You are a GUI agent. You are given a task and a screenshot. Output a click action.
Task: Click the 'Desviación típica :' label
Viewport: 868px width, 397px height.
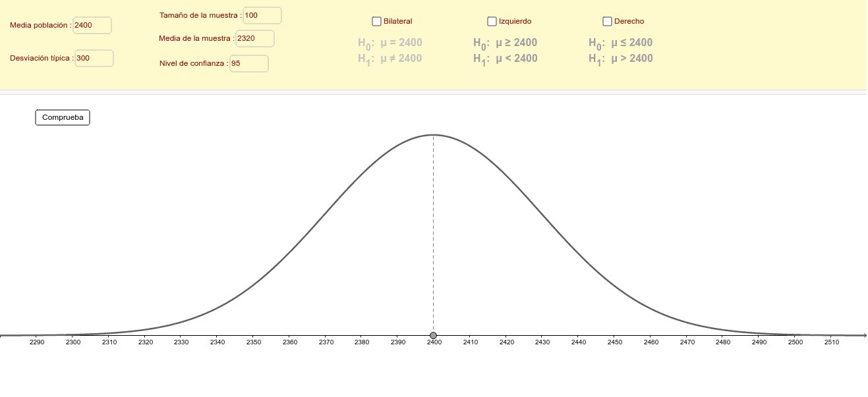[42, 58]
